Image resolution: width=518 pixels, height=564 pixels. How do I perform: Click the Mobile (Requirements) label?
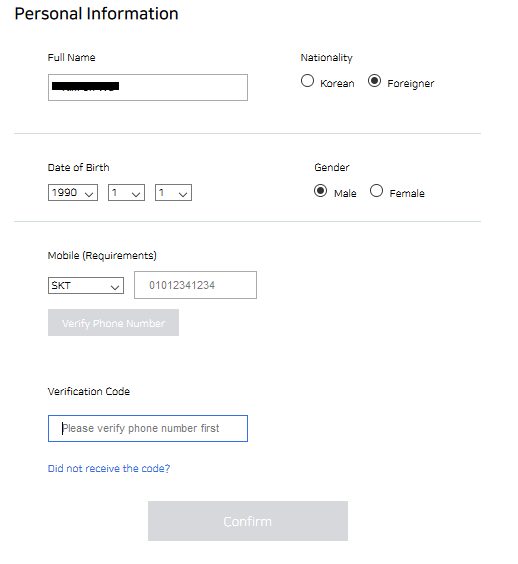102,256
